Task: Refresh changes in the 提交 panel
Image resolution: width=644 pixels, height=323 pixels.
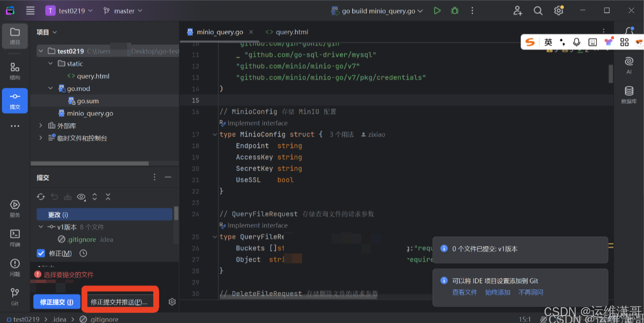Action: pyautogui.click(x=41, y=197)
